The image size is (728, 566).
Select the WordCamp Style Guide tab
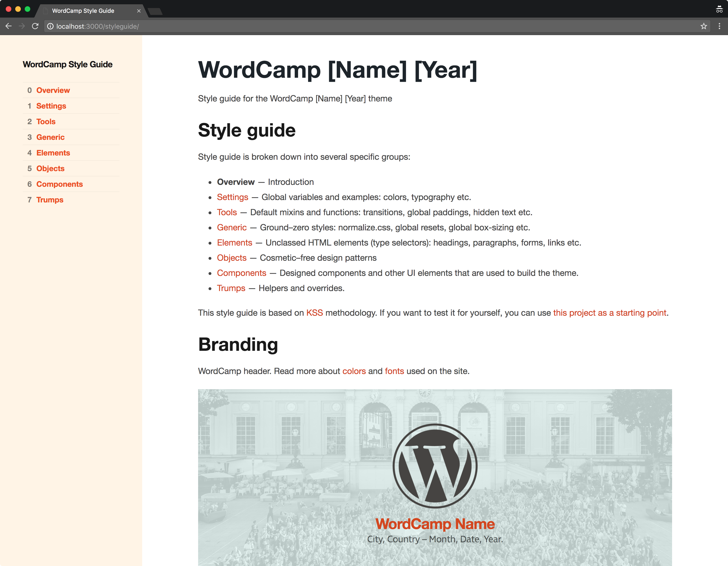pos(83,11)
